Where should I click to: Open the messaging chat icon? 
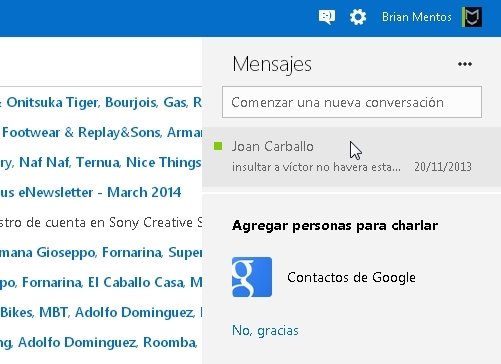[327, 16]
